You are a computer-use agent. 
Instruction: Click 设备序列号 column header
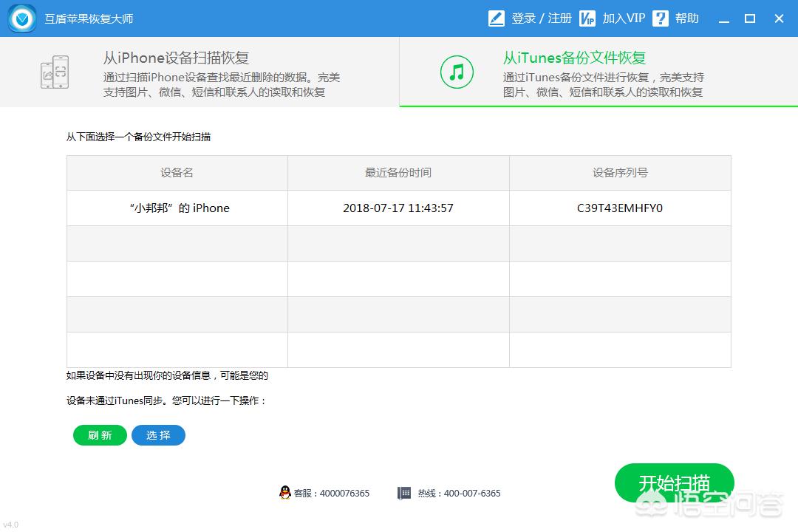[x=620, y=173]
